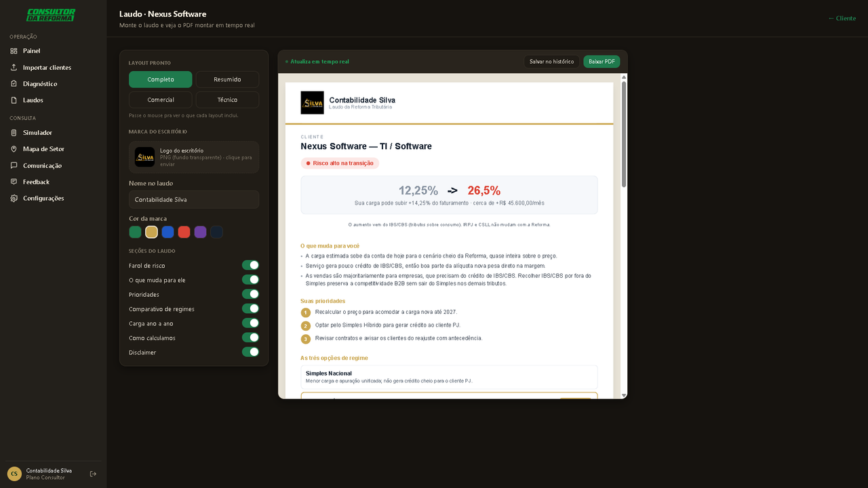Click the Suas prioridades heading
Screen dimensions: 868x488
pos(323,301)
